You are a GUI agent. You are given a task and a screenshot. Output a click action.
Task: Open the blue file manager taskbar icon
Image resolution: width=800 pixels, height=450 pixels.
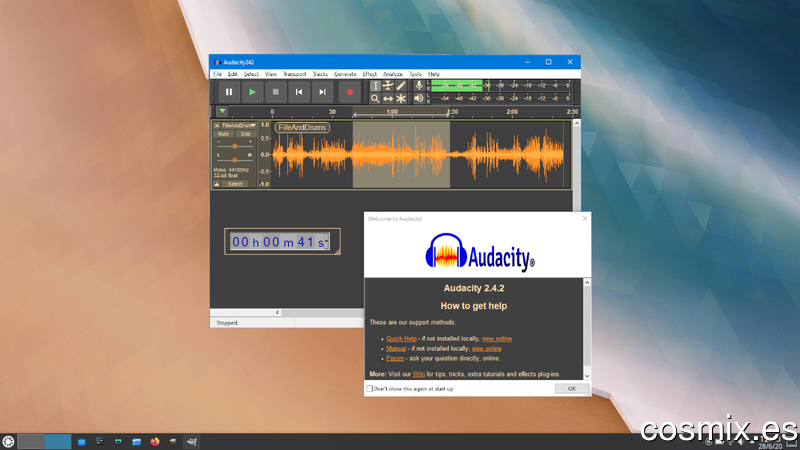tap(136, 442)
